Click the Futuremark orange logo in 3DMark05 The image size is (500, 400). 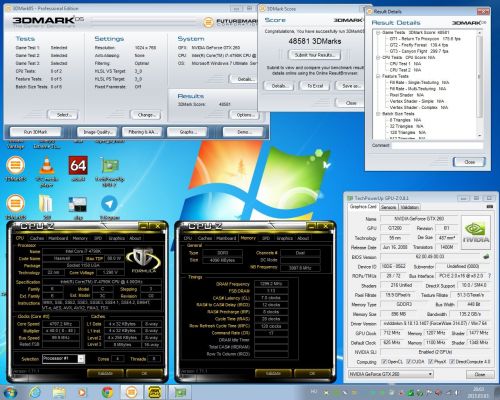208,23
